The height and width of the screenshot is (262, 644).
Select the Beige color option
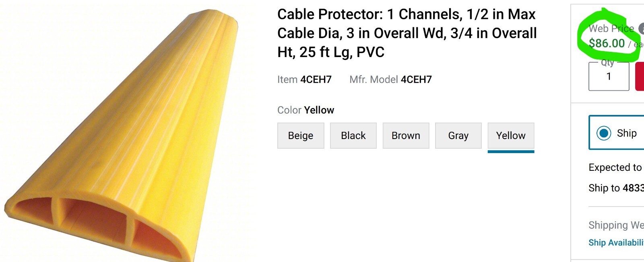[x=301, y=136]
